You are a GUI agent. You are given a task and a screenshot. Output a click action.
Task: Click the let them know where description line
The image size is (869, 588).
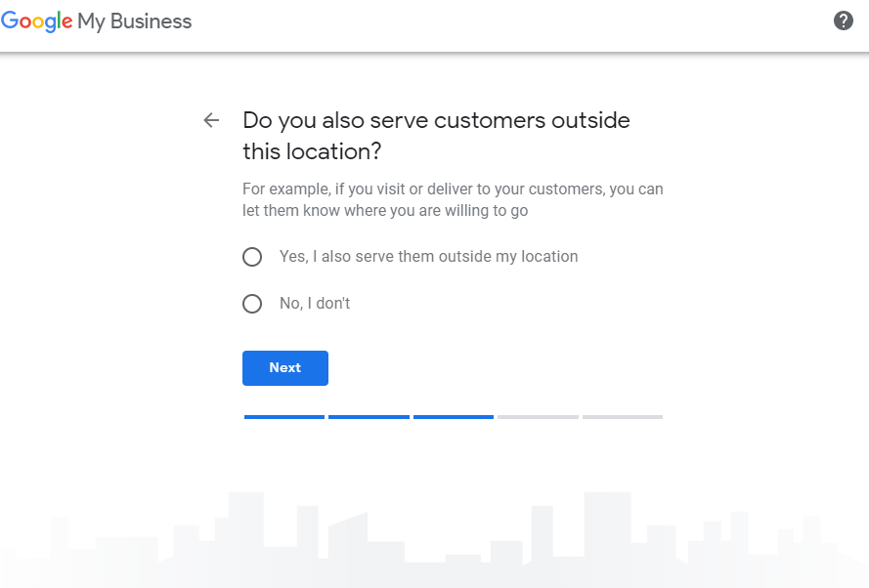click(385, 211)
